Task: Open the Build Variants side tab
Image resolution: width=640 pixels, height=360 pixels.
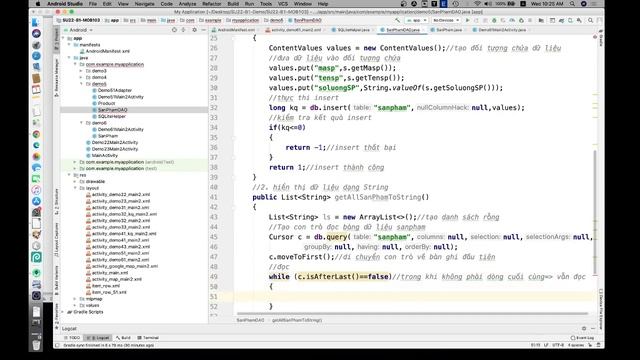Action: (56, 280)
